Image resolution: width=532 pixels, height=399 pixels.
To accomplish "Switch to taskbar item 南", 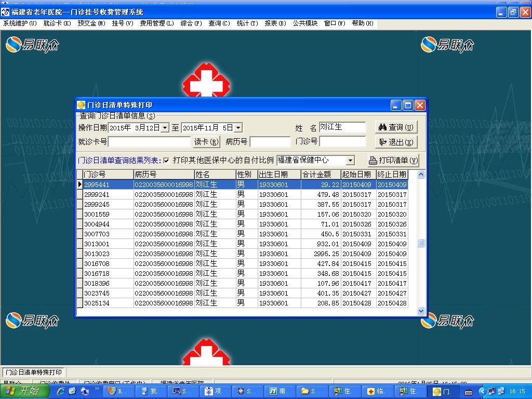I will [x=281, y=392].
